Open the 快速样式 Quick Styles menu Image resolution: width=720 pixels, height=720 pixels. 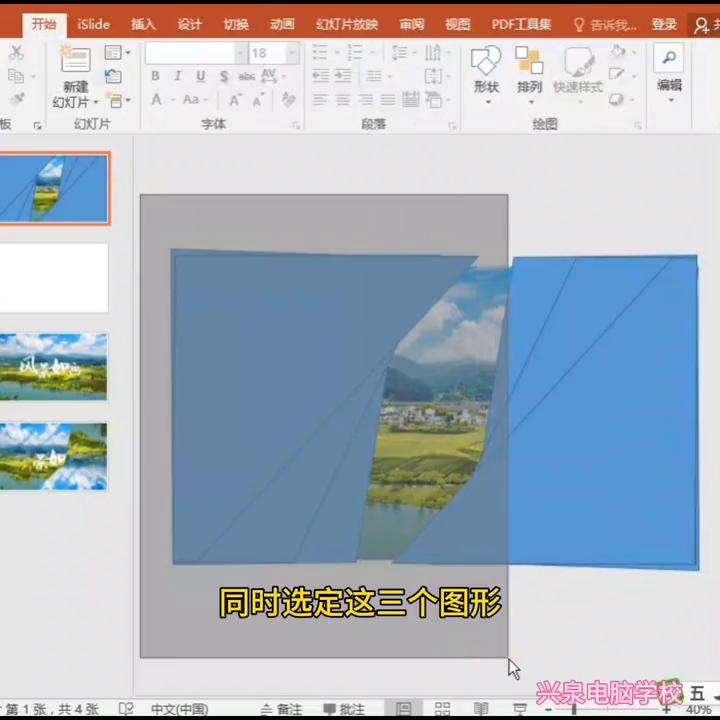(578, 74)
